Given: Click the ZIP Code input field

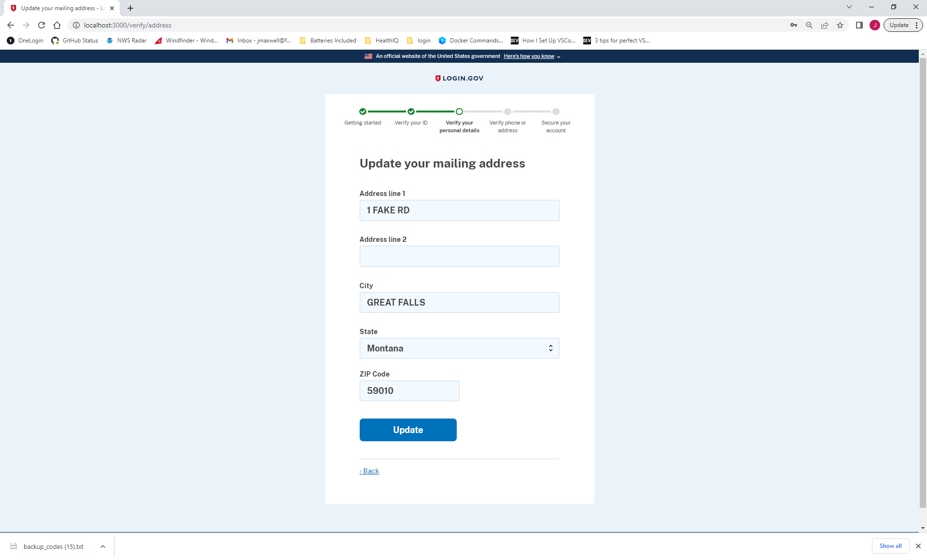Looking at the screenshot, I should 409,391.
